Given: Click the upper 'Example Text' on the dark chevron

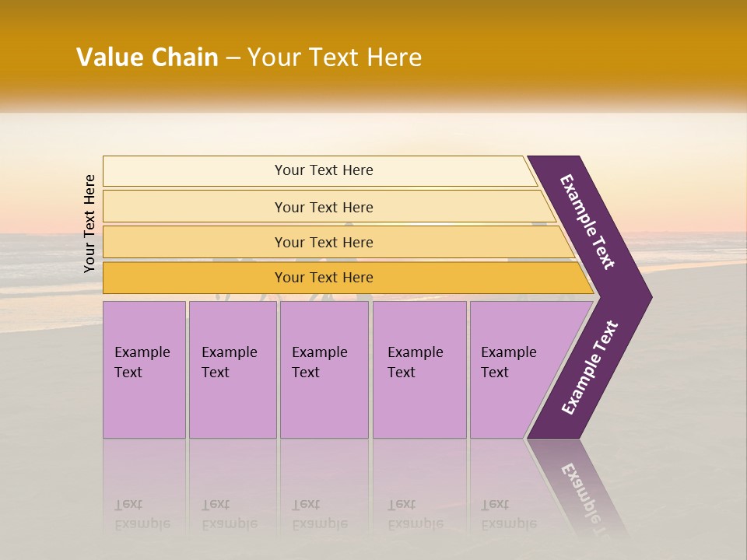Looking at the screenshot, I should click(x=587, y=222).
